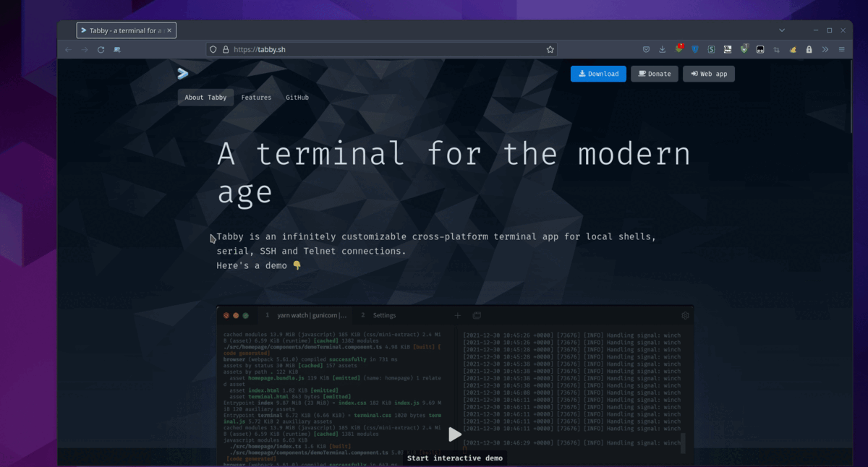Open the list all tabs dropdown

click(x=782, y=30)
